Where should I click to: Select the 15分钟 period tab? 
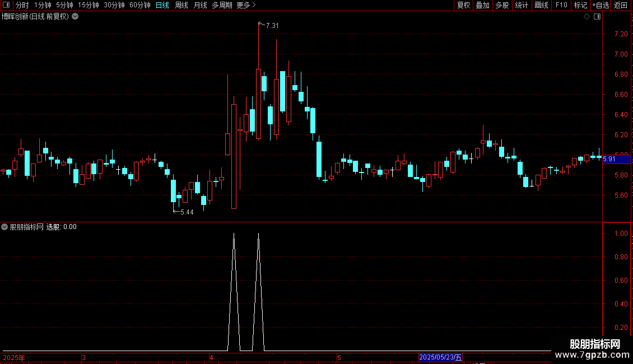point(88,5)
